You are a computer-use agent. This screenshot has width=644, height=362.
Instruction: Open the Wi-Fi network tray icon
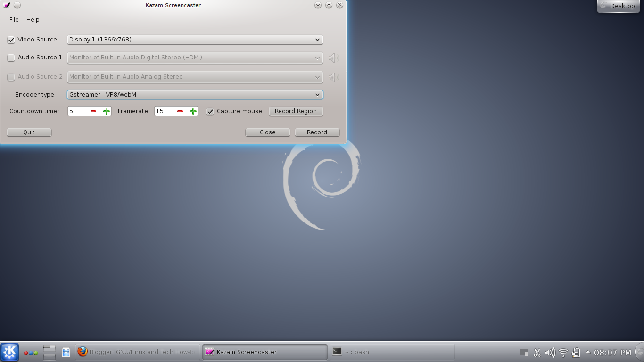coord(563,353)
